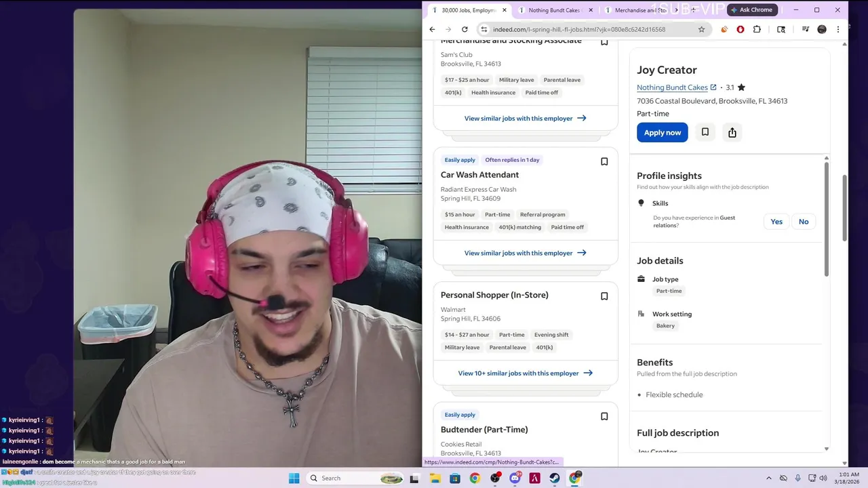The height and width of the screenshot is (488, 868).
Task: Open the site information icon in address bar
Action: click(x=484, y=29)
